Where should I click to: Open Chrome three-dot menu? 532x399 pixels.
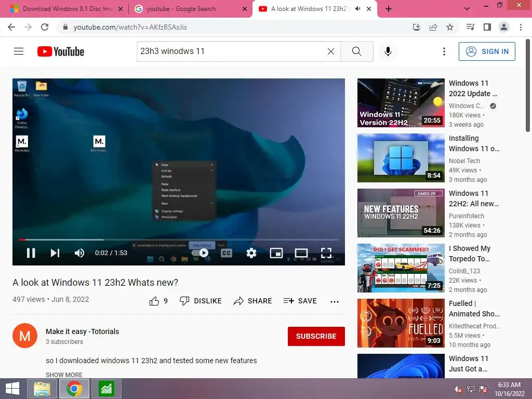(521, 27)
